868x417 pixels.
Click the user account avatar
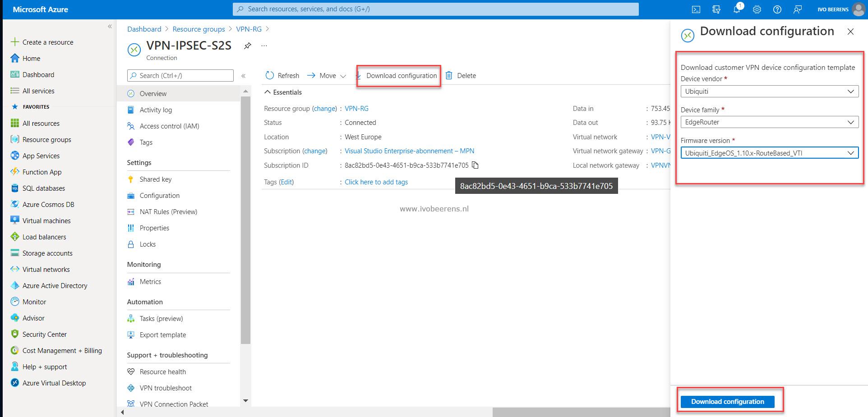tap(859, 9)
